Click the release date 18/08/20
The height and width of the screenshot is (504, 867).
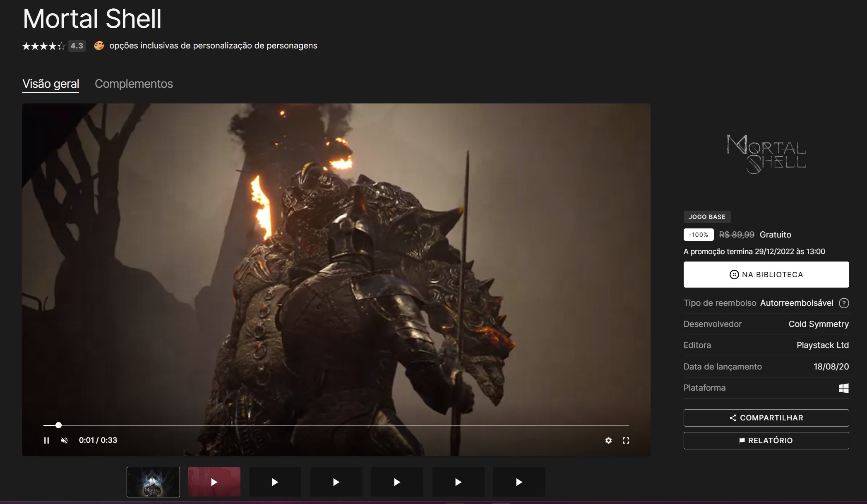[831, 367]
